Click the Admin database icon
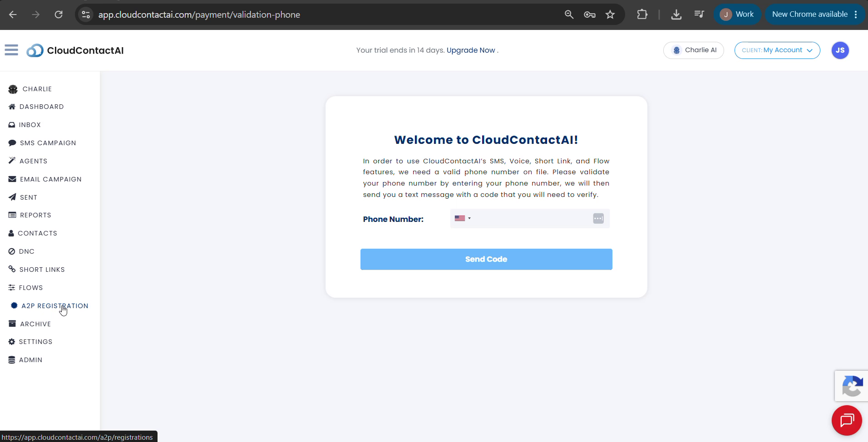 coord(12,360)
